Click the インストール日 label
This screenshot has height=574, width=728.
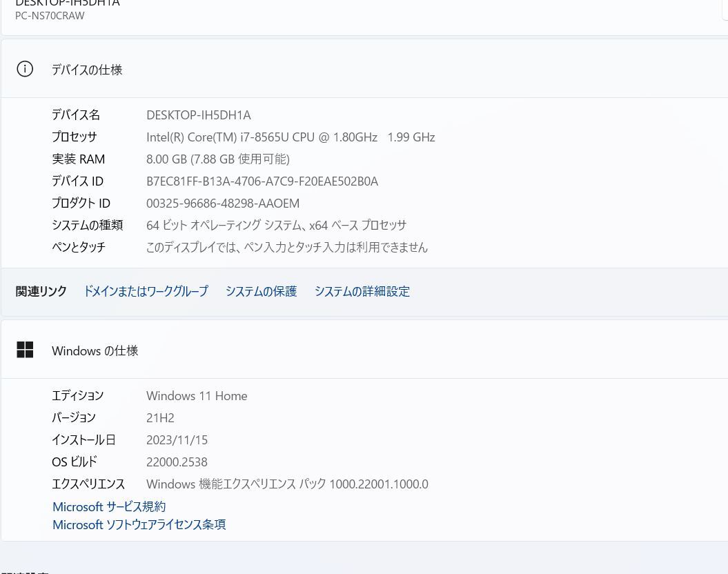83,440
